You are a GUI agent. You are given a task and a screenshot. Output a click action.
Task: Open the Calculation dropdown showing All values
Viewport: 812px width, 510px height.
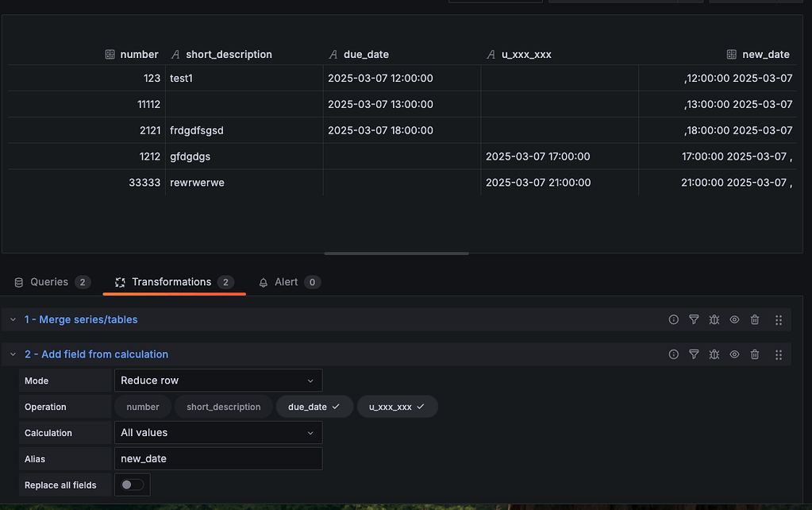[218, 432]
